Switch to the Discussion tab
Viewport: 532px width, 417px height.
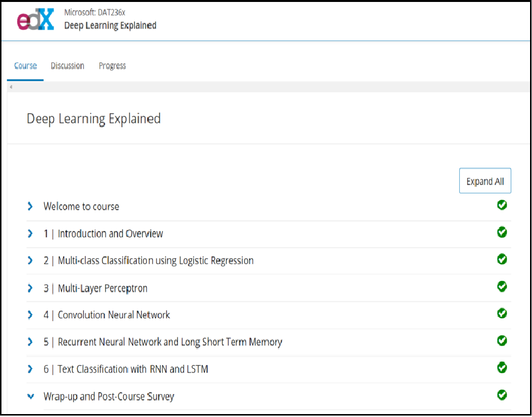[67, 66]
